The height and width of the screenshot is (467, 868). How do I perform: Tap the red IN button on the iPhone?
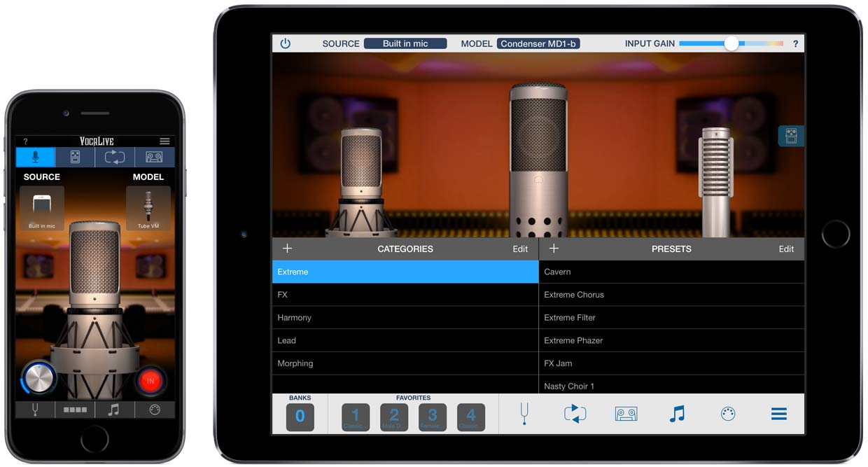(x=150, y=381)
